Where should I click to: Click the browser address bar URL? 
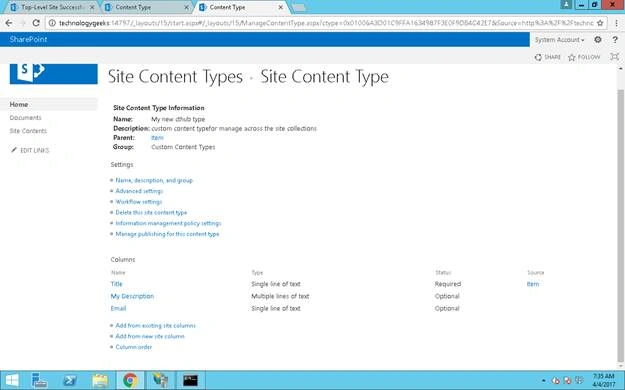[326, 23]
